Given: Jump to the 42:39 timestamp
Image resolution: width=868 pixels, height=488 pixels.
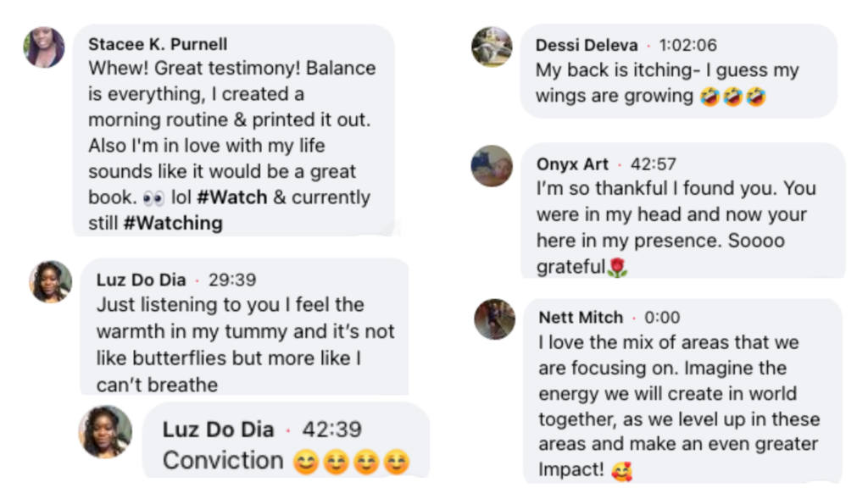Looking at the screenshot, I should [x=331, y=429].
